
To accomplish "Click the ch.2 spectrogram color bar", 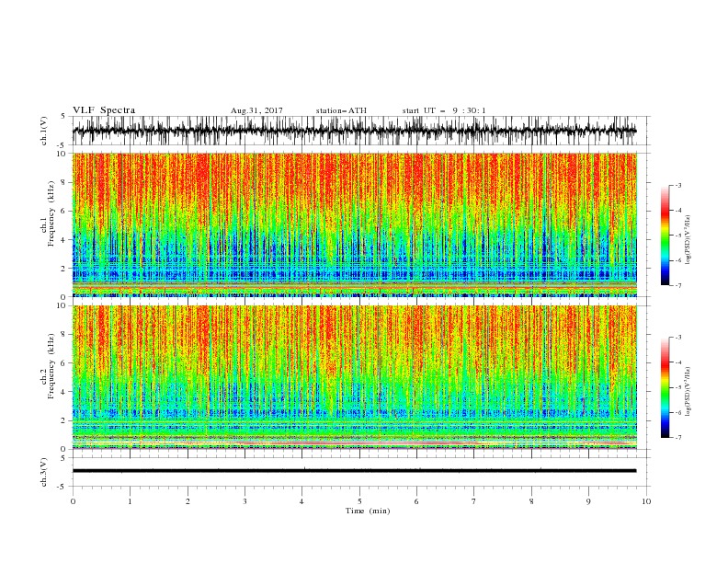I will [665, 387].
